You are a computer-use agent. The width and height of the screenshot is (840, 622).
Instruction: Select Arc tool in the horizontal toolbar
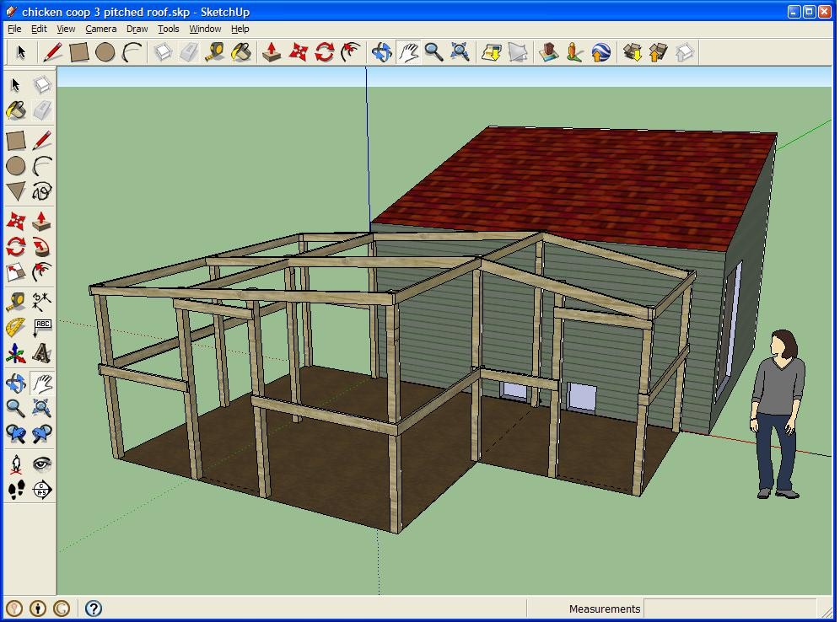click(x=132, y=52)
